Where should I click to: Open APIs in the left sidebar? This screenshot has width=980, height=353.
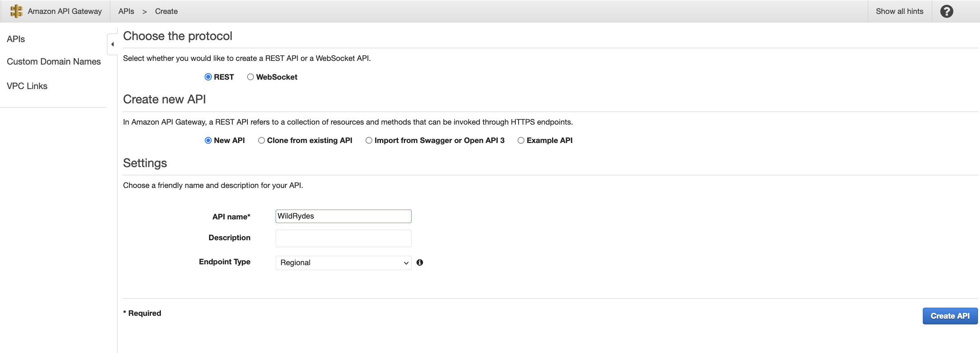tap(16, 39)
